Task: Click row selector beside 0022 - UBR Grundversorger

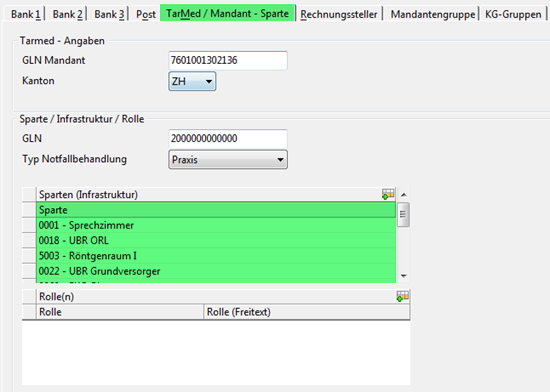Action: point(29,271)
